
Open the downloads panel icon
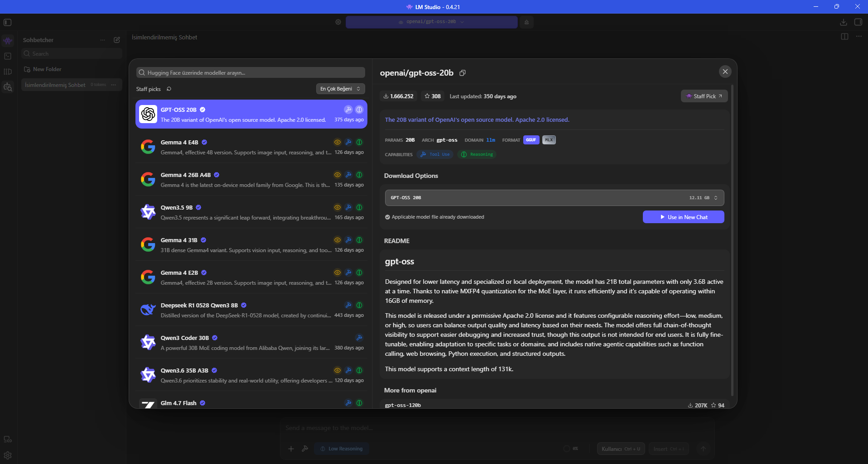pos(843,22)
